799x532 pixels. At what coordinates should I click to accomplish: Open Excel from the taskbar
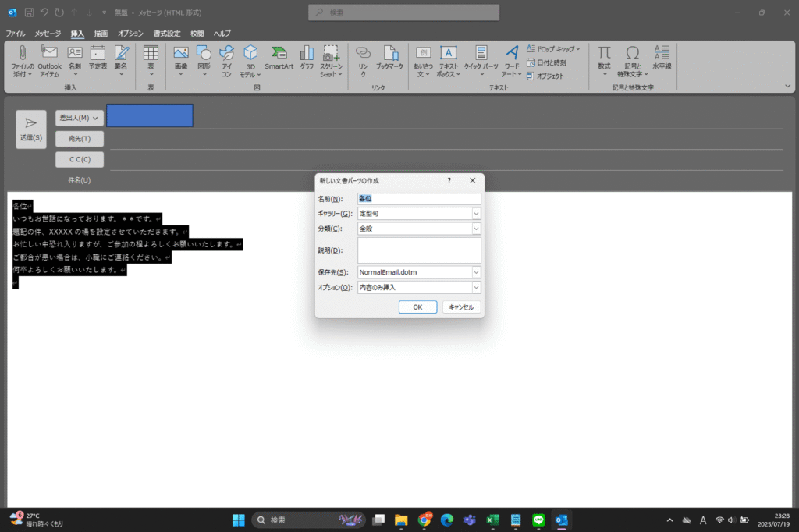493,520
